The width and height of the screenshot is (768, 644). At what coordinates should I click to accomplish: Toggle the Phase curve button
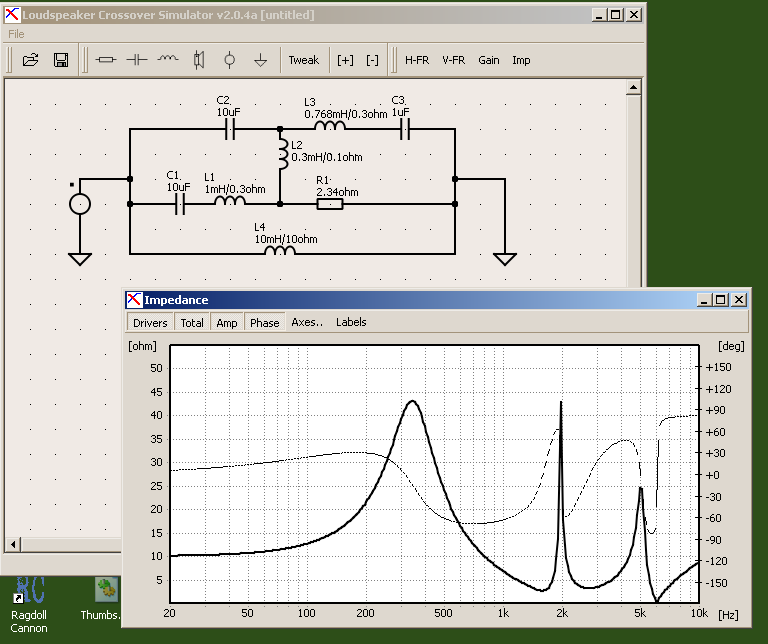(x=264, y=323)
